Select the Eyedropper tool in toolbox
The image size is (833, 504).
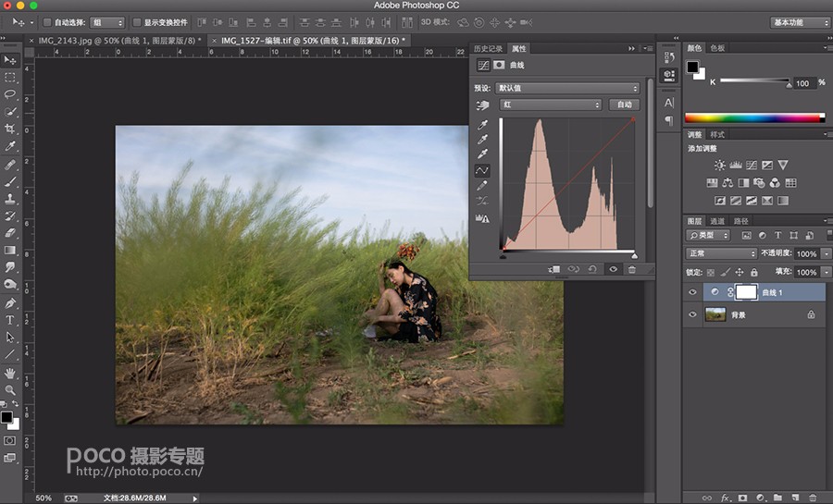pyautogui.click(x=10, y=146)
